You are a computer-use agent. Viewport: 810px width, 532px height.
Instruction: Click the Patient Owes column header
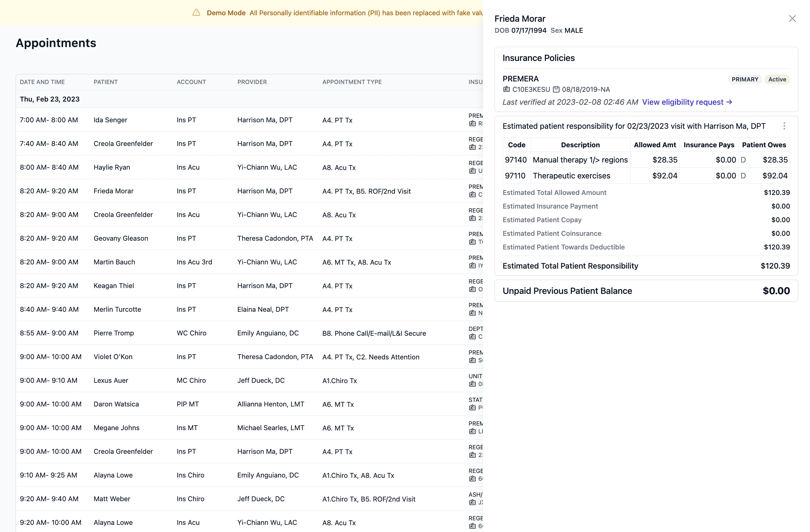coord(764,145)
